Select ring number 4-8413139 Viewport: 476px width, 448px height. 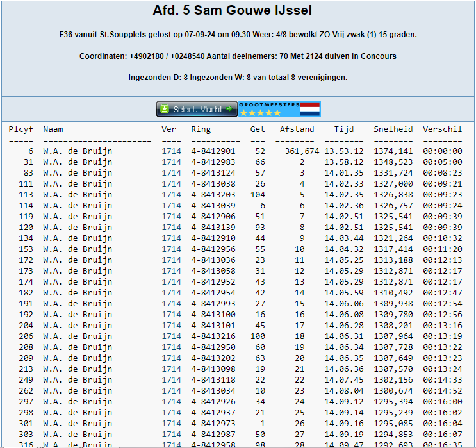[213, 228]
